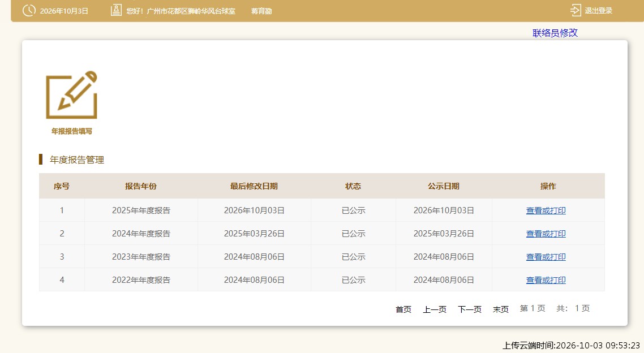
Task: Select the row cell 2025年年度报告
Action: coord(141,210)
